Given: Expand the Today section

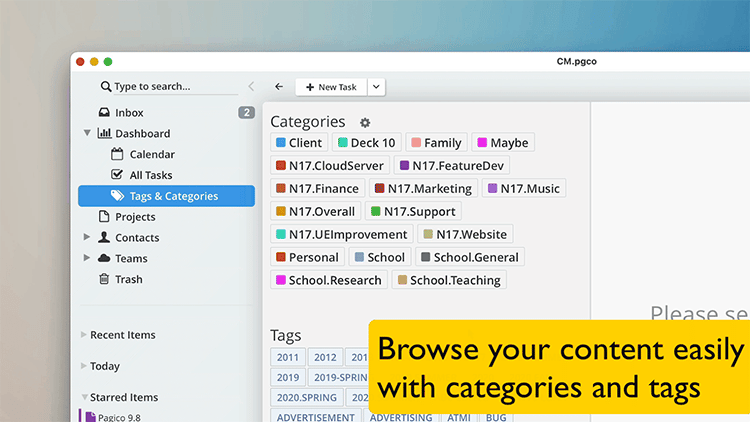Looking at the screenshot, I should [x=84, y=366].
